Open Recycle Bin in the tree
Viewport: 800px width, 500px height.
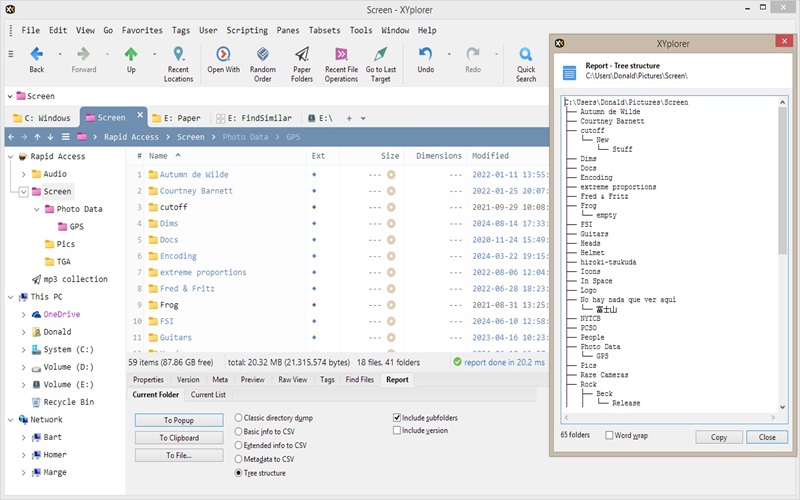pyautogui.click(x=68, y=402)
